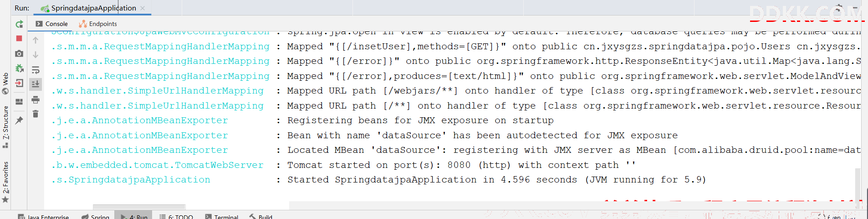Close the SpringdatajpaApplication run tab

(x=143, y=8)
